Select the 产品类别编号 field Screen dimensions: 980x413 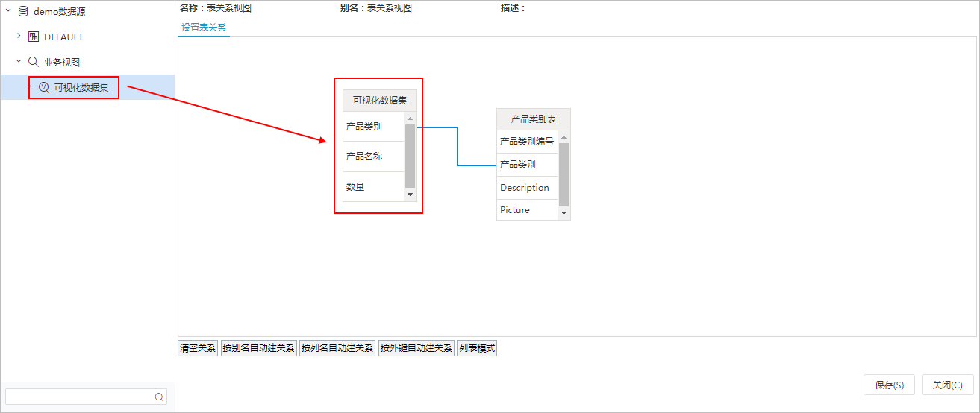tap(528, 142)
